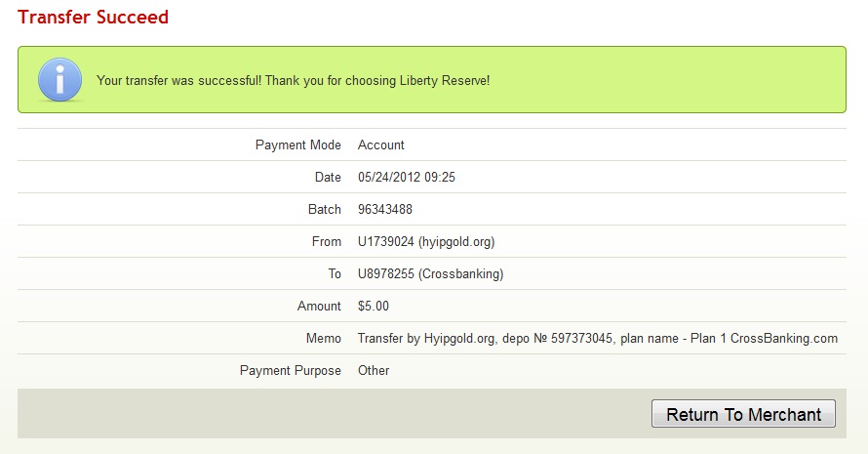
Task: Select the Other payment purpose value
Action: coord(374,371)
